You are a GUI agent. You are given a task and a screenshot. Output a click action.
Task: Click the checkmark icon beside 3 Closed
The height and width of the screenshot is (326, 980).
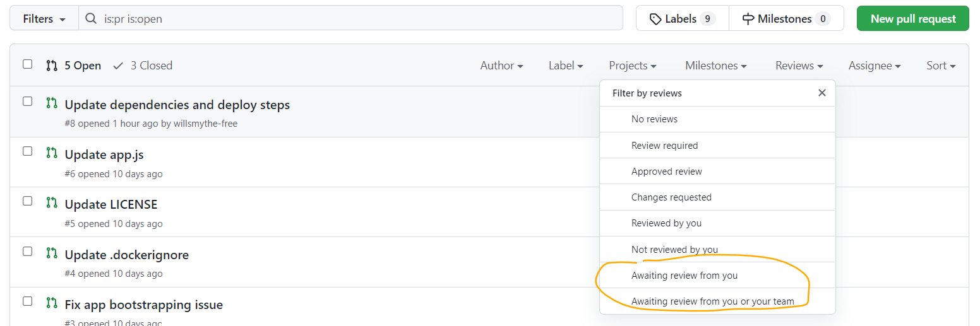pos(118,66)
